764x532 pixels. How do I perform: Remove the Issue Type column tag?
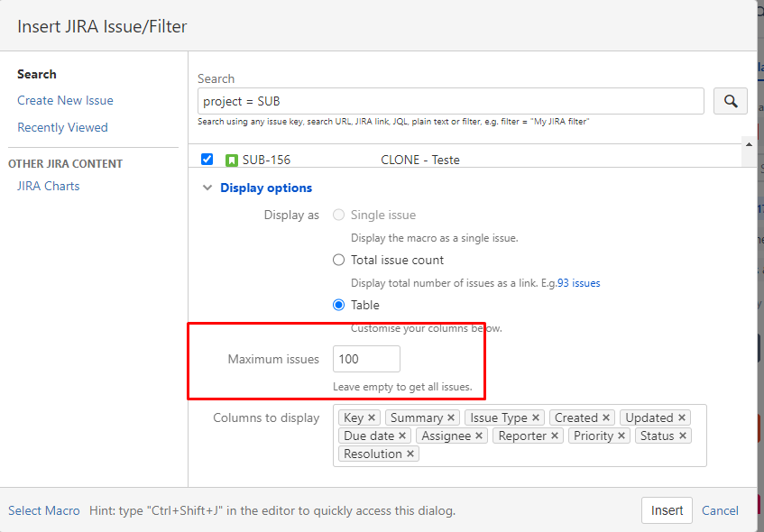[x=536, y=417]
